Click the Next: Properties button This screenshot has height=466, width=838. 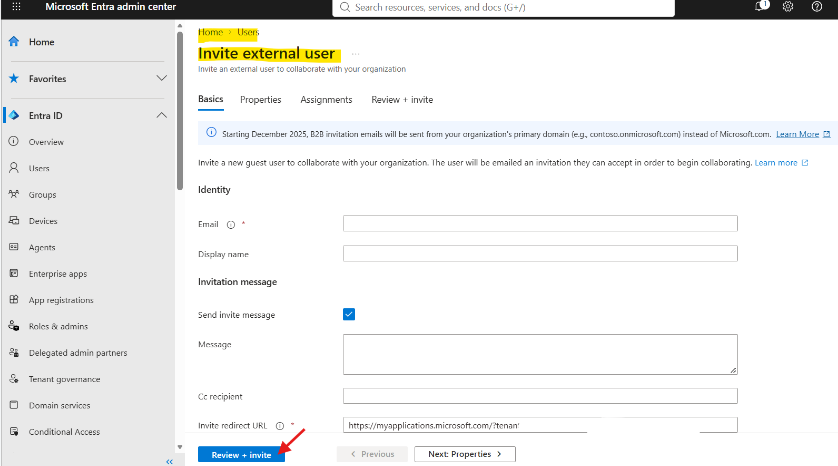pyautogui.click(x=464, y=454)
